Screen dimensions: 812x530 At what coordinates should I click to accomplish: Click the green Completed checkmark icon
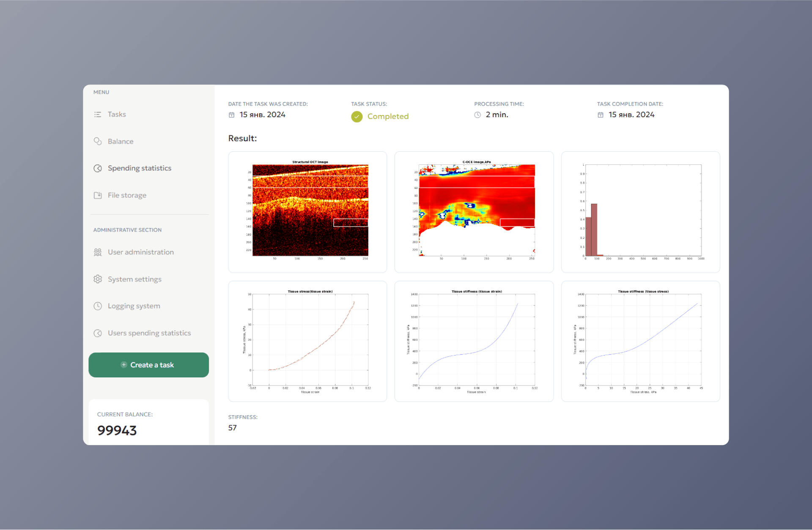pos(357,117)
